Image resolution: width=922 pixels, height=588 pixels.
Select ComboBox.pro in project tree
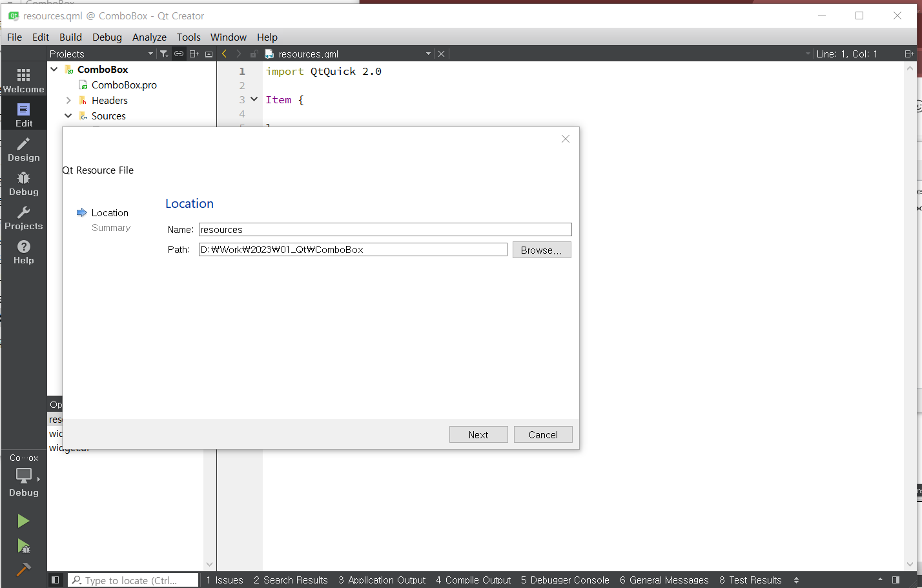coord(124,85)
